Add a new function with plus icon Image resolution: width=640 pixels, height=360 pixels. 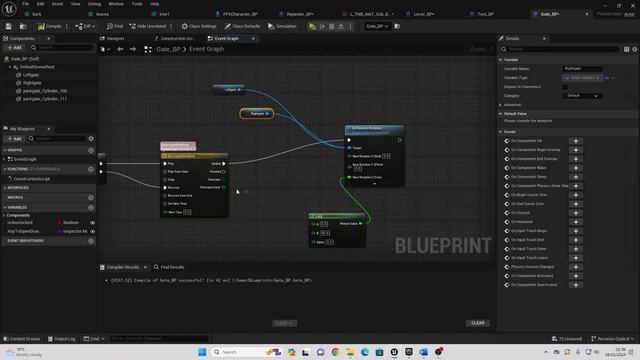(91, 169)
